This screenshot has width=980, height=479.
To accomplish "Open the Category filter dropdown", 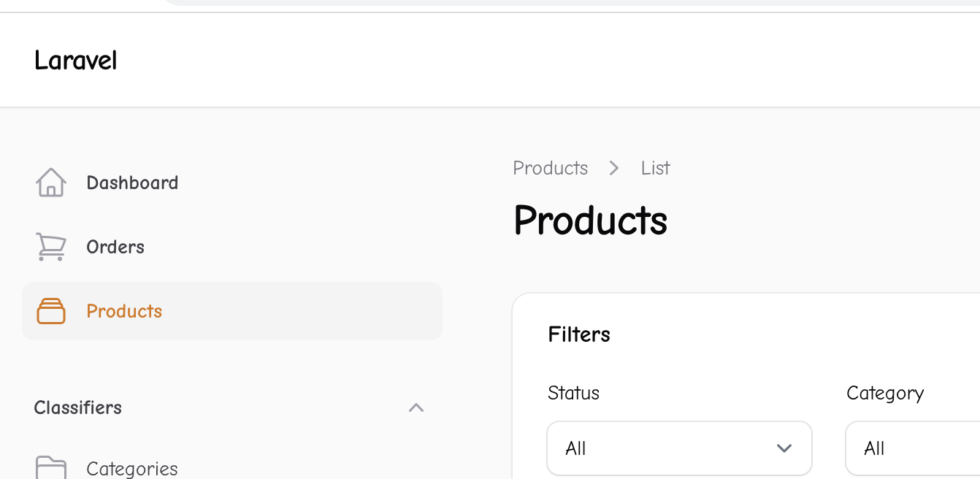I will click(x=913, y=448).
